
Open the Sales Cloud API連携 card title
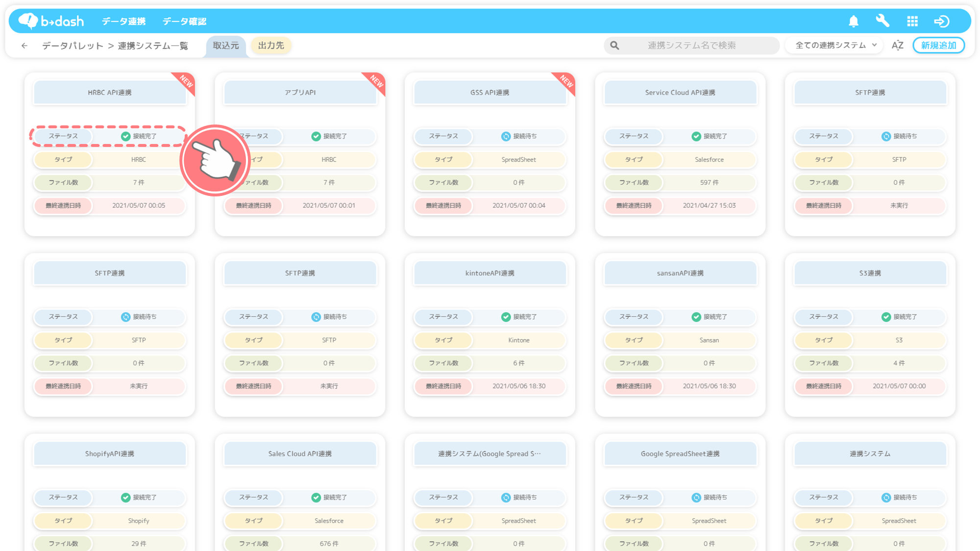coord(300,454)
